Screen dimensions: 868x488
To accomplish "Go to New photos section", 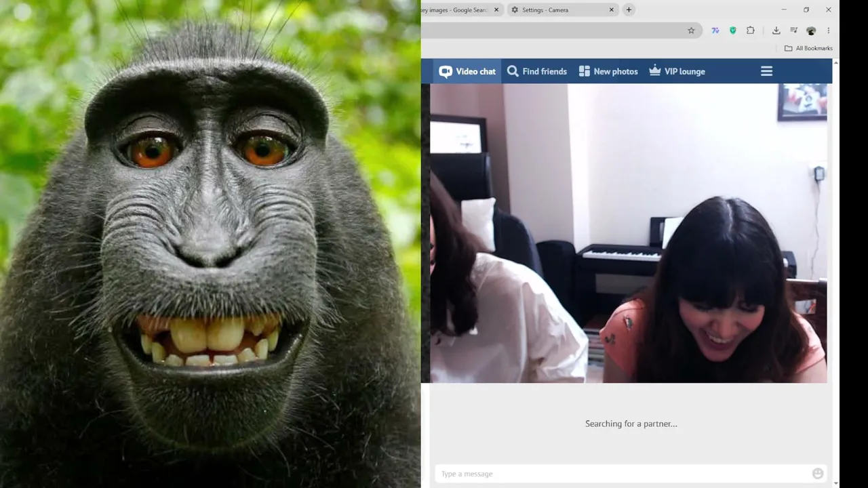I will [608, 71].
